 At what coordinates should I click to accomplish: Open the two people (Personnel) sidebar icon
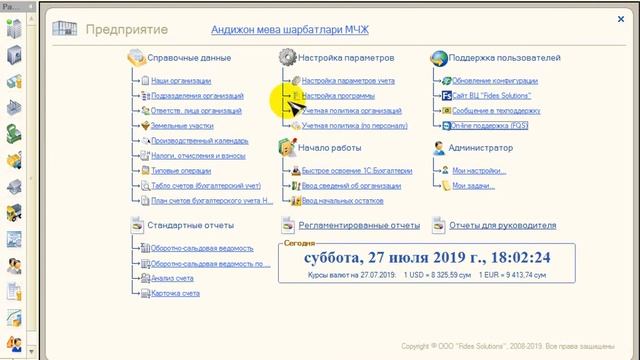click(14, 266)
